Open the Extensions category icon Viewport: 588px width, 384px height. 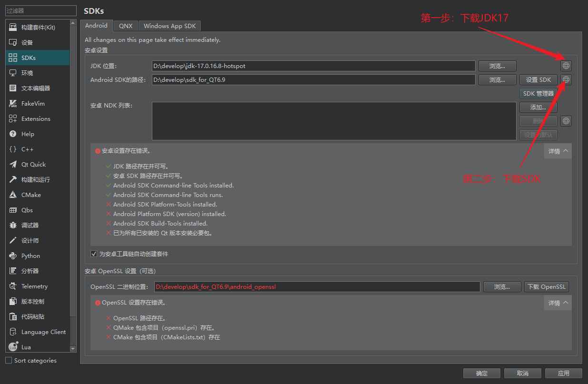pos(13,118)
